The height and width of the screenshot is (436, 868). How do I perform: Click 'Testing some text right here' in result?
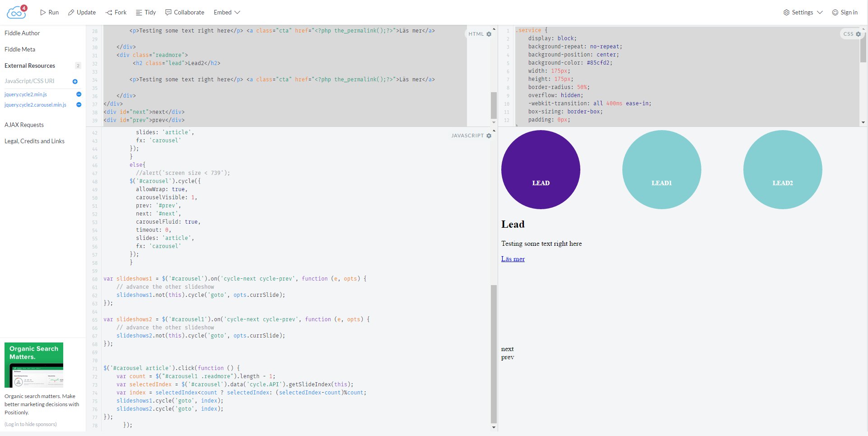pyautogui.click(x=541, y=244)
